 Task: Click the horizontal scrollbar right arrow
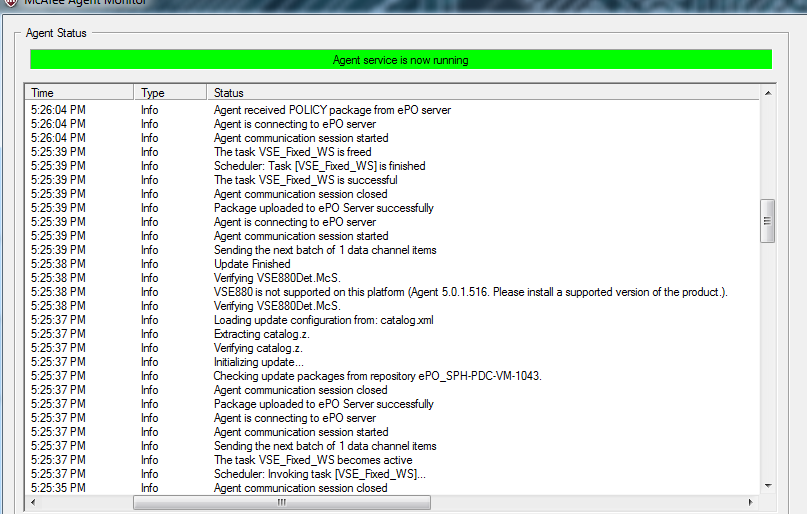750,502
